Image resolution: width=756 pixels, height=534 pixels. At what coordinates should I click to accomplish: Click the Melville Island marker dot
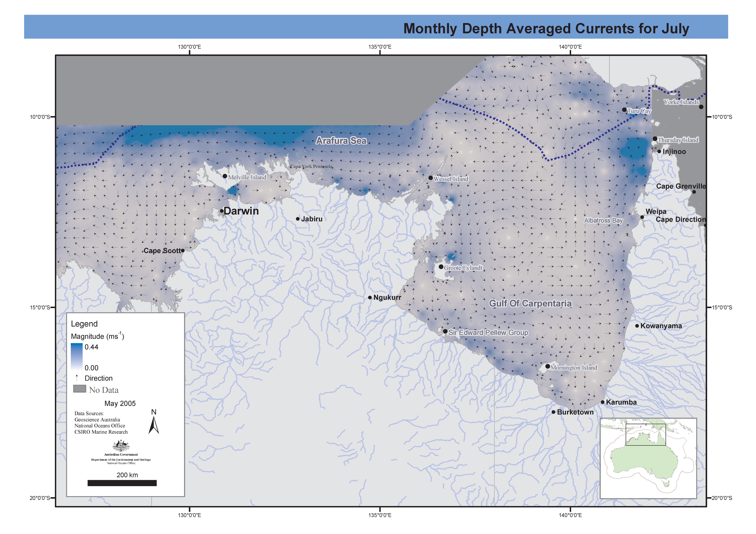(225, 176)
